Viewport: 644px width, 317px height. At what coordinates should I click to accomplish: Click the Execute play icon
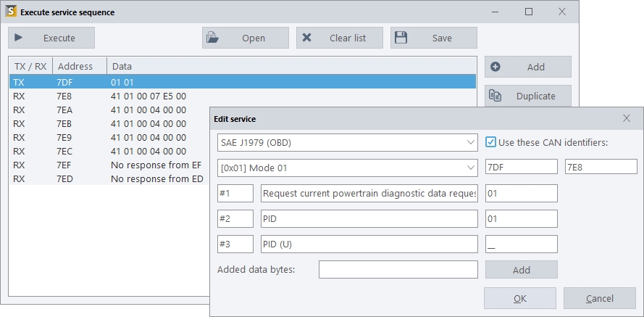pos(19,38)
